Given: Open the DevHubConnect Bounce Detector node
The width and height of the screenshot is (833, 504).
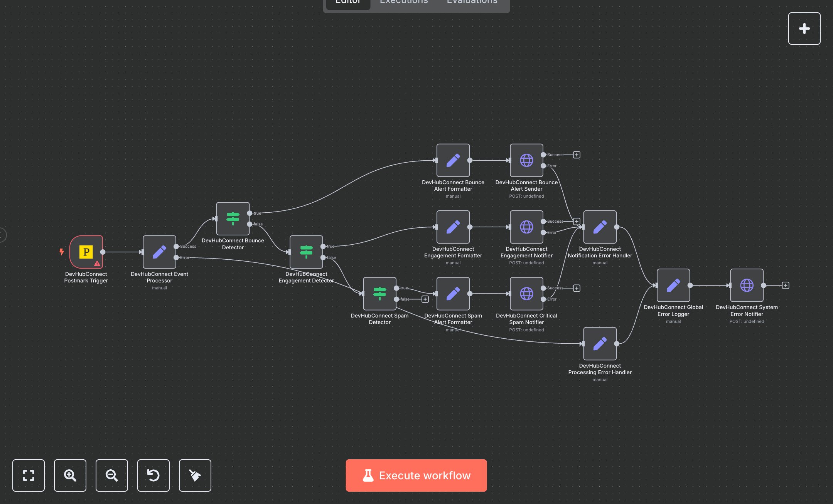Looking at the screenshot, I should point(233,219).
